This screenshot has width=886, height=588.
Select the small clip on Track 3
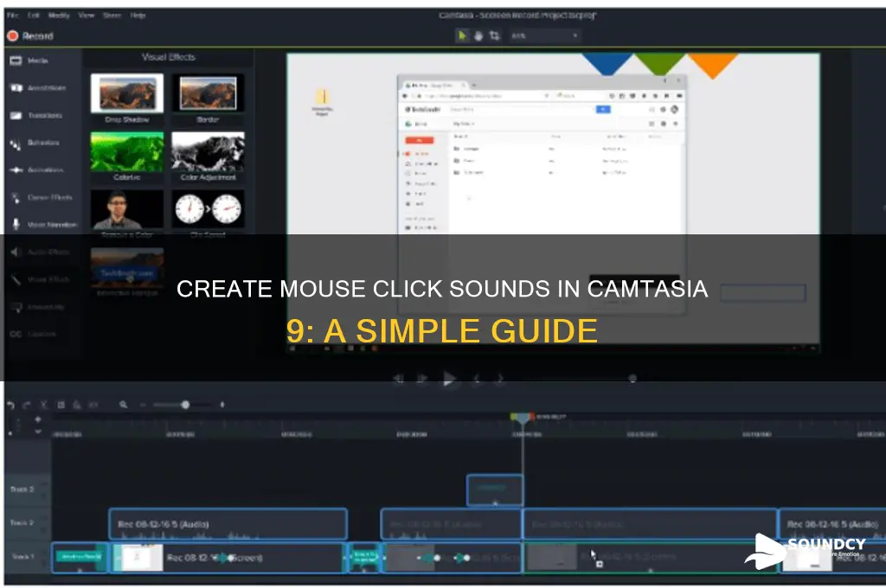click(x=495, y=489)
